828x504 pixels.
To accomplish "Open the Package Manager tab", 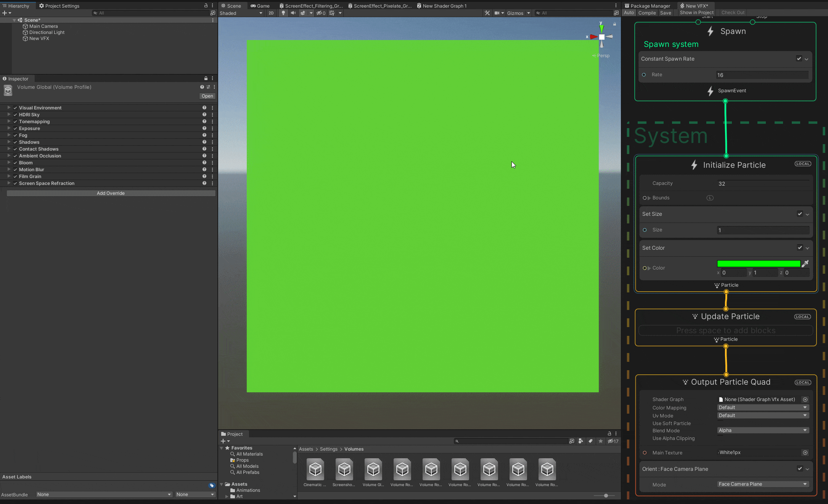I will (648, 6).
